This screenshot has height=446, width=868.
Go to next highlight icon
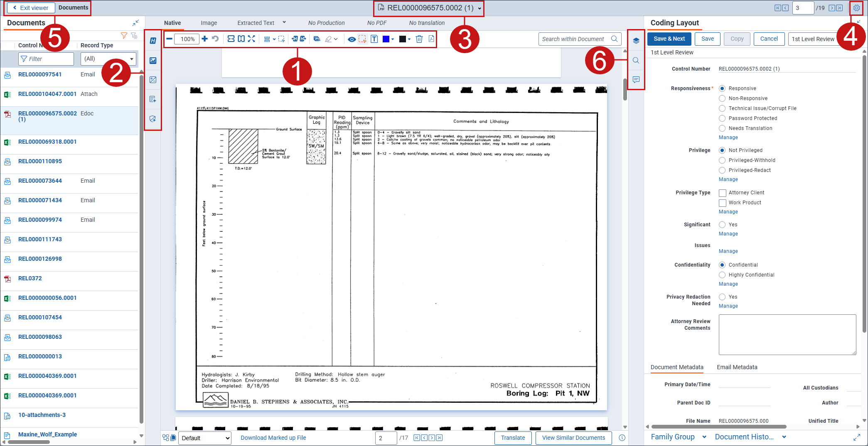click(x=303, y=39)
